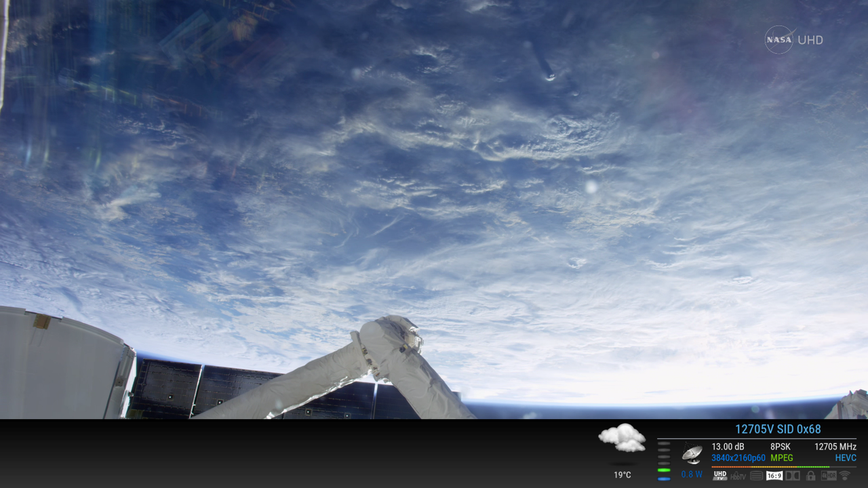Click the blue 'HEVC' codec label
Screen dimensions: 868x488
click(x=846, y=458)
